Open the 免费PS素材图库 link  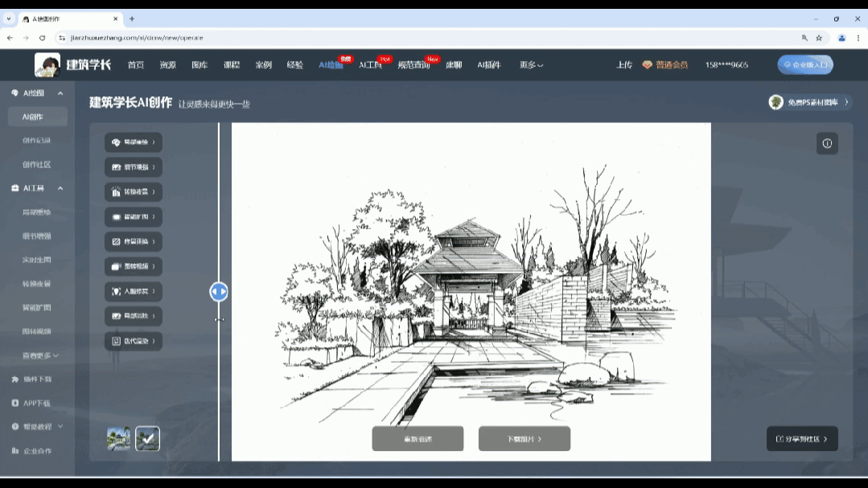point(808,102)
